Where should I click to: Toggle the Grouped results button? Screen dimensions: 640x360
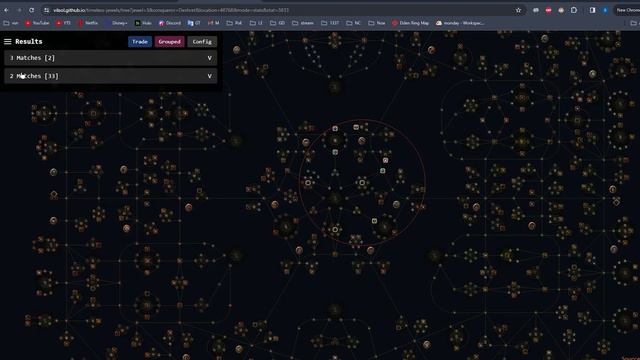coord(169,42)
